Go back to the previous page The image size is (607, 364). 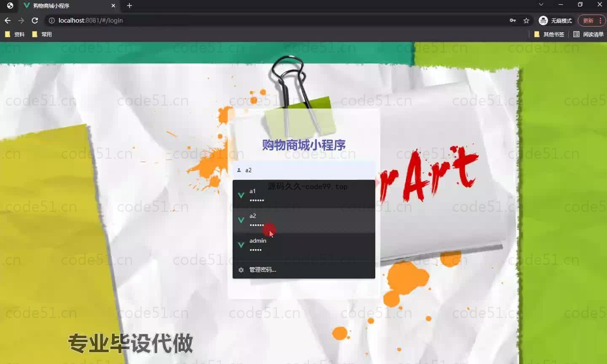click(x=8, y=20)
